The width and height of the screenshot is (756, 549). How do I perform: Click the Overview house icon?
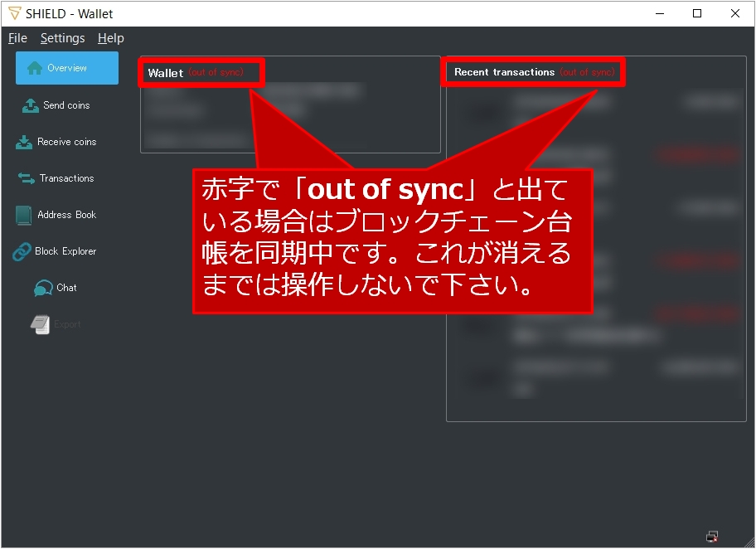click(x=35, y=68)
